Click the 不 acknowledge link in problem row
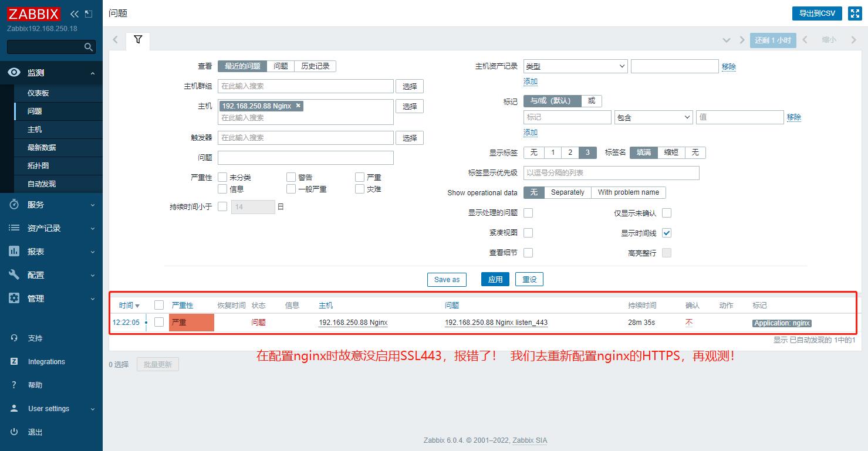 (689, 323)
